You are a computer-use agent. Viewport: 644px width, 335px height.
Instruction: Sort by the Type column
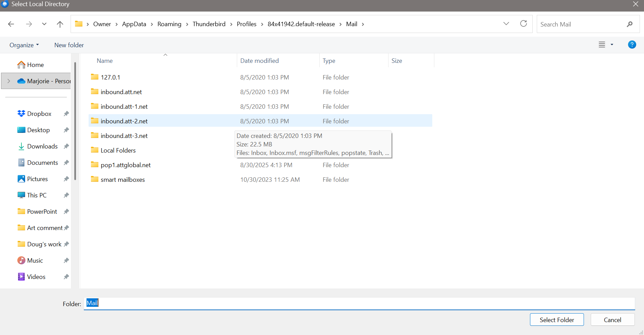pyautogui.click(x=329, y=61)
